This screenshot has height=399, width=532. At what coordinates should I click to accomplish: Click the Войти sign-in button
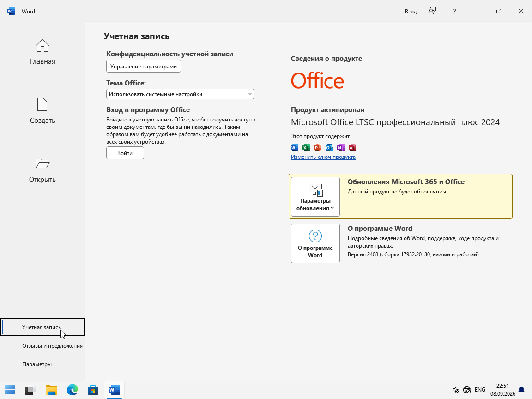click(125, 153)
